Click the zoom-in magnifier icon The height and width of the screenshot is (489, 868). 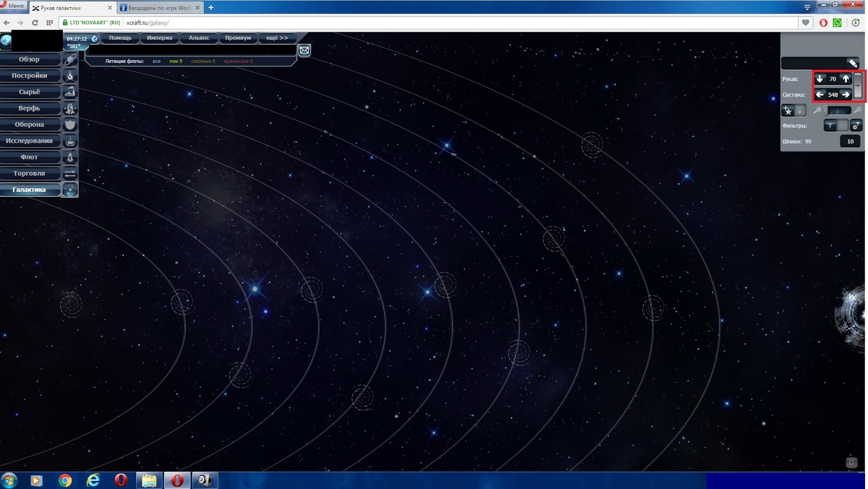tap(817, 110)
